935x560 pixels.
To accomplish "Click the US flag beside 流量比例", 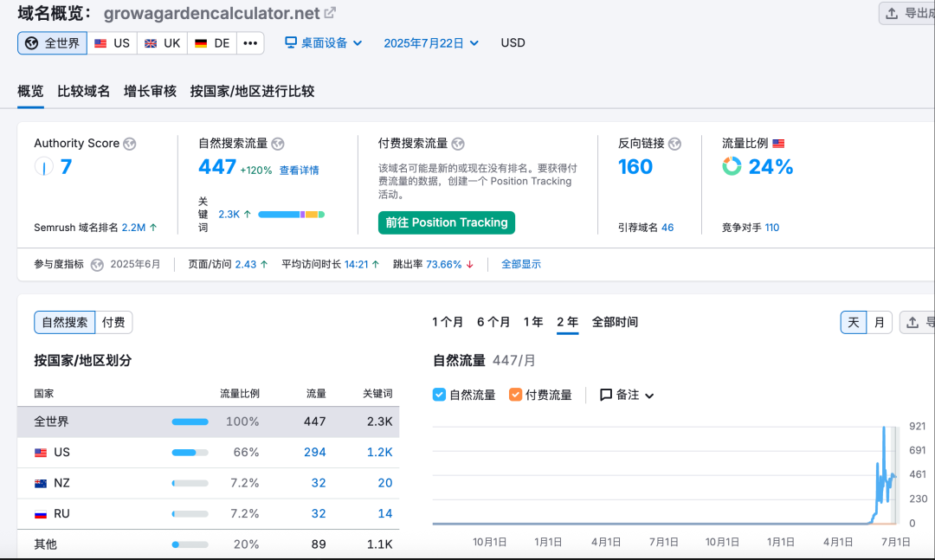I will 778,144.
